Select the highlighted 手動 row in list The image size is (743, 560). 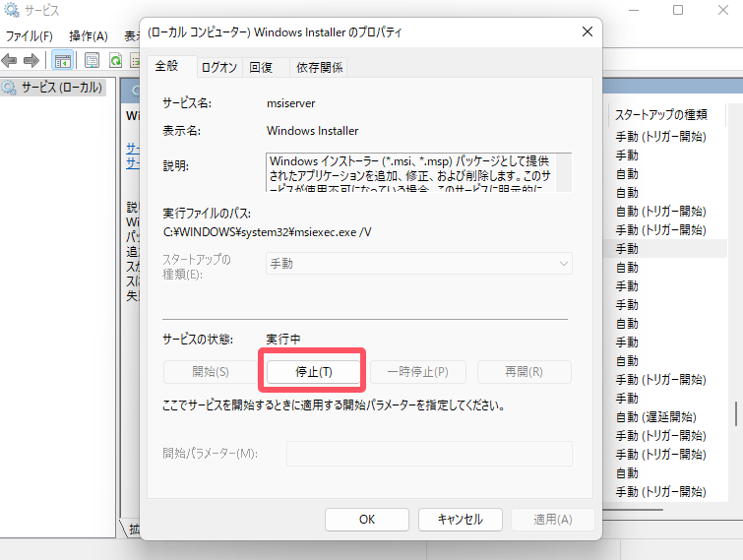pos(666,249)
